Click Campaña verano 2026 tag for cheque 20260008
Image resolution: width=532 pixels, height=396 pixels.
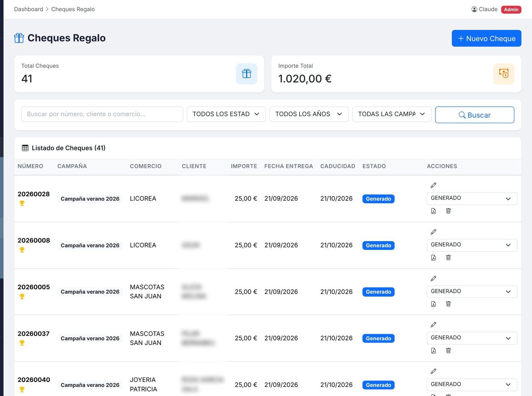point(90,245)
